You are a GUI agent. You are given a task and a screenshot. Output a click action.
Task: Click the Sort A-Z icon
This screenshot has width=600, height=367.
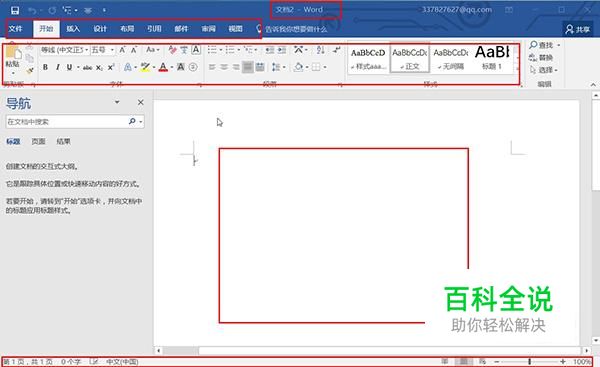(x=321, y=50)
